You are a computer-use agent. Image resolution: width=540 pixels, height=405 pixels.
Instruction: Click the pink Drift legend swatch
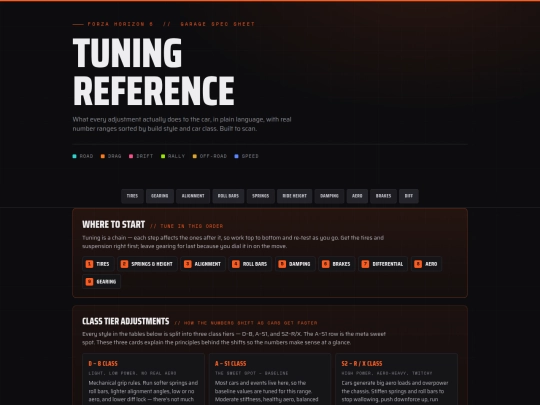(x=131, y=156)
